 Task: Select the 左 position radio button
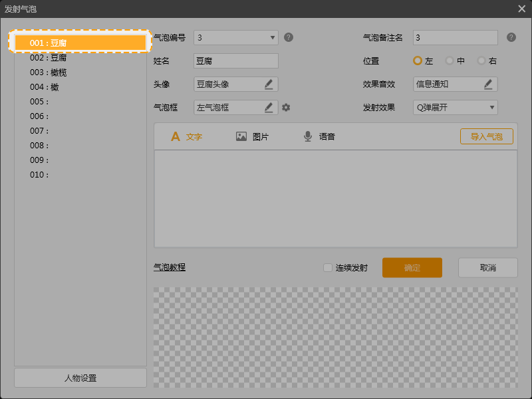coord(418,61)
